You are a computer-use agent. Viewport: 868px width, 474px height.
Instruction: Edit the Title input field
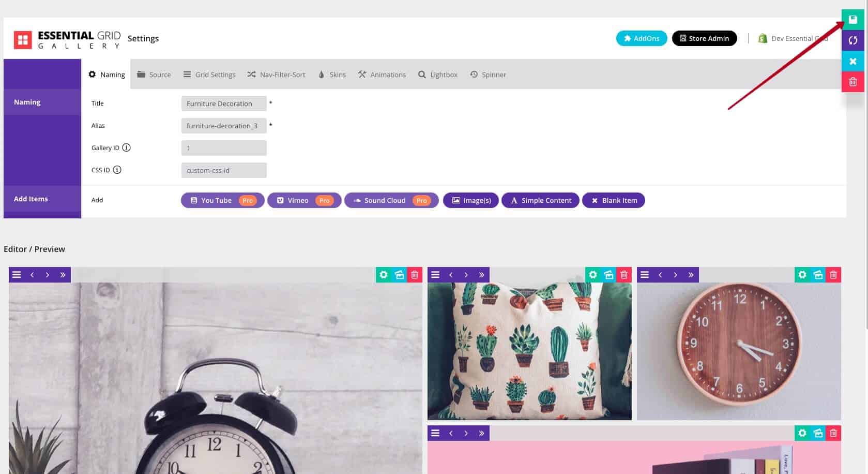224,103
